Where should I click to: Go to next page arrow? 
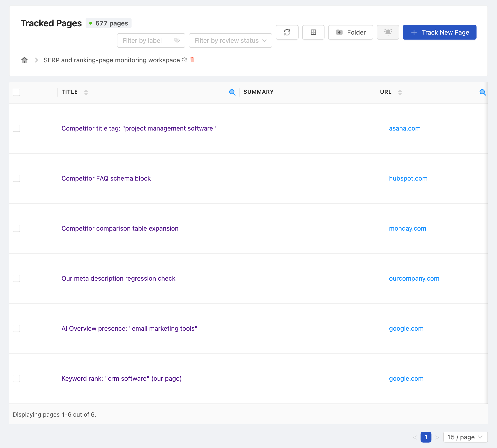(x=437, y=437)
